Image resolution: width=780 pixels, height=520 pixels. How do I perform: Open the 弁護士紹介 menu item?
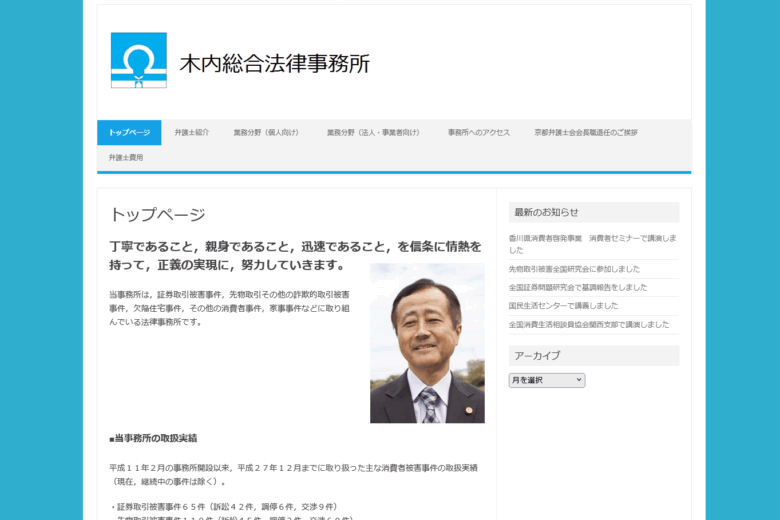pyautogui.click(x=191, y=132)
